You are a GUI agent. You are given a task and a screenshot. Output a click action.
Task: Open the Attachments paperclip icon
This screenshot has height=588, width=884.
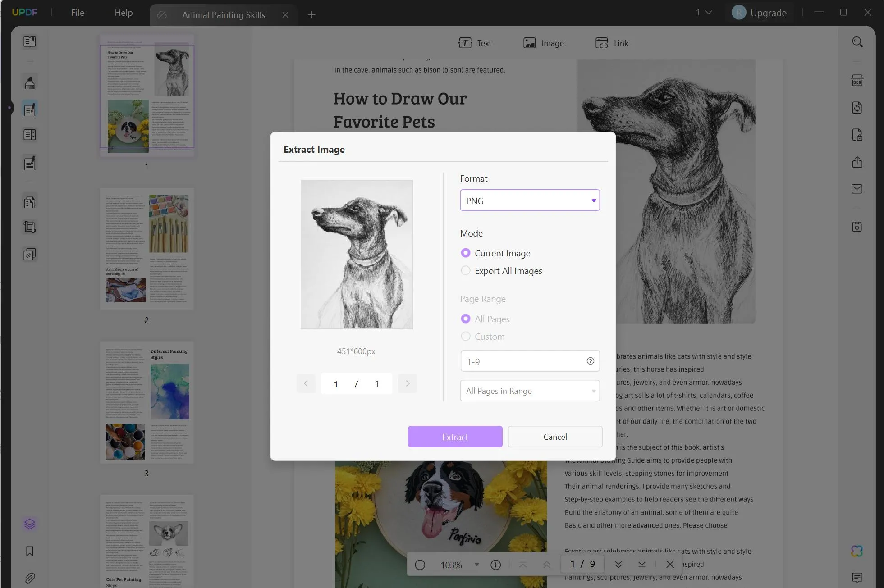point(30,578)
